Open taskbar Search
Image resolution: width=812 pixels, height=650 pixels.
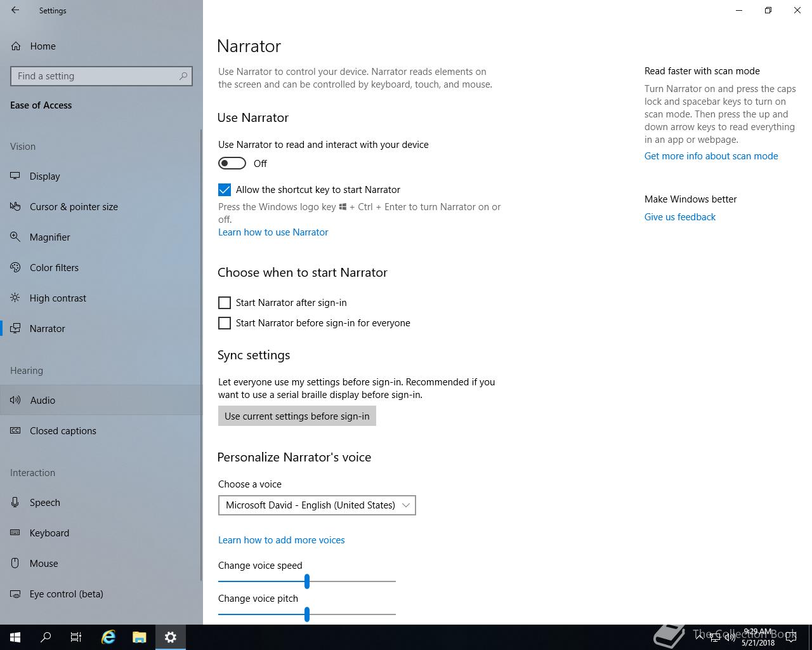(x=46, y=637)
